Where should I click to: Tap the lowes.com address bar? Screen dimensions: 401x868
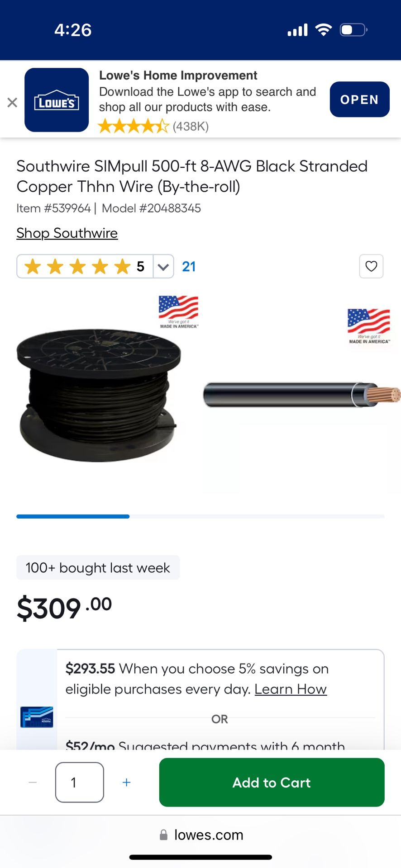(200, 835)
